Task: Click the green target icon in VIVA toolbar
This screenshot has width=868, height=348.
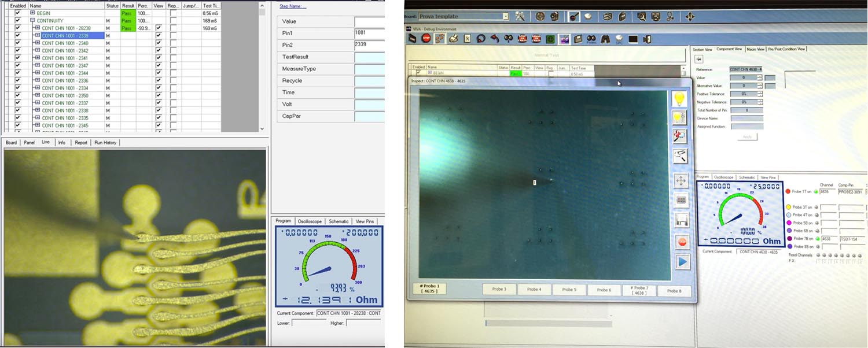Action: 550,39
